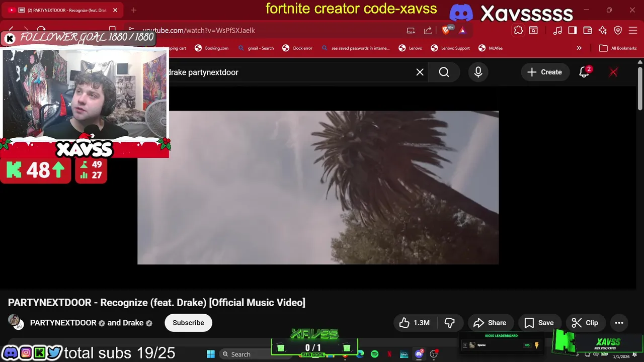Click the search tabs icon in toolbar
Image resolution: width=644 pixels, height=362 pixels.
533,30
